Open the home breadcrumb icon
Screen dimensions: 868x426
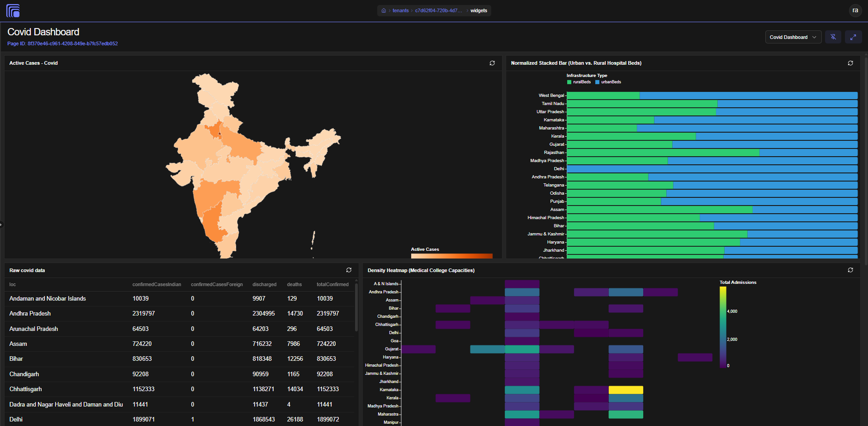click(x=384, y=10)
